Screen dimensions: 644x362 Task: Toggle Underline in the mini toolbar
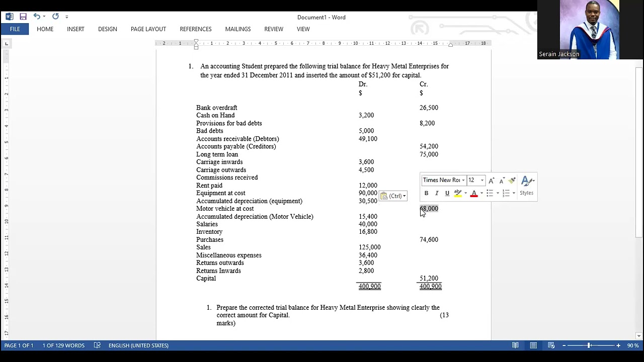pyautogui.click(x=447, y=193)
